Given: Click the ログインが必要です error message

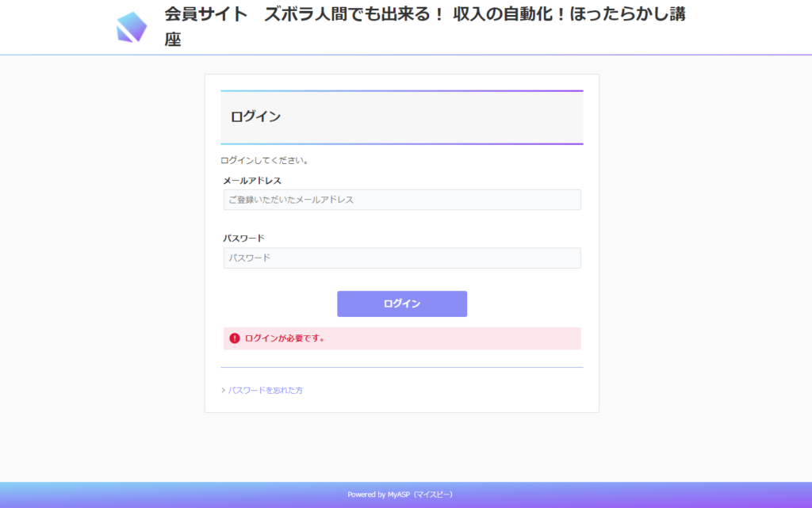Looking at the screenshot, I should tap(285, 338).
